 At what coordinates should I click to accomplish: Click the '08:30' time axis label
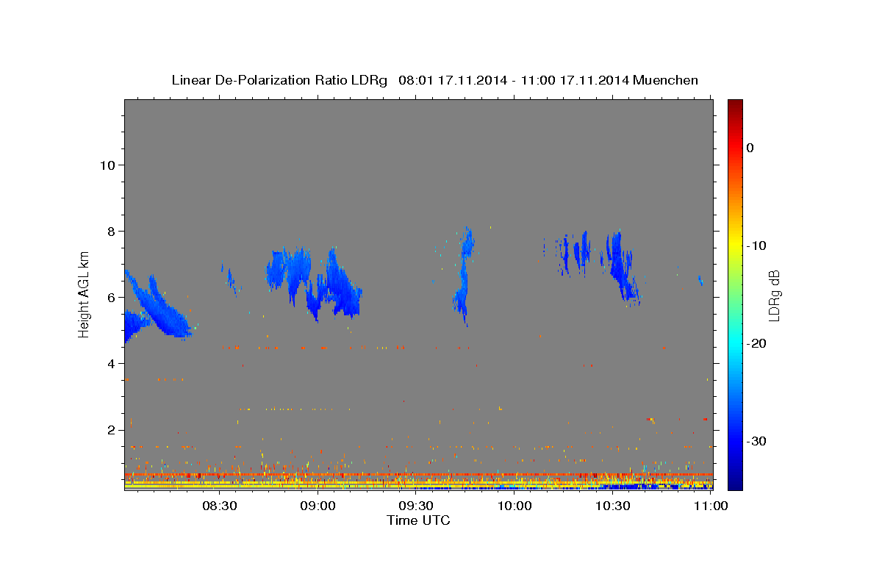pos(220,506)
